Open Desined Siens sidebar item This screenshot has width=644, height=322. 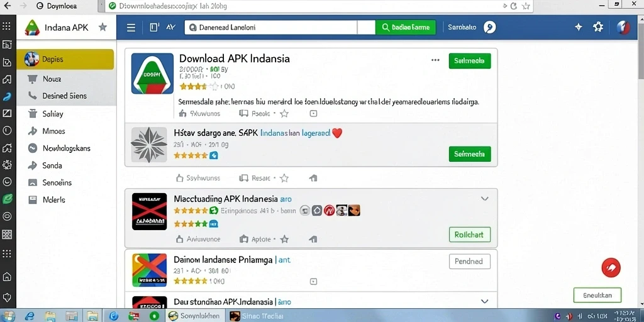click(x=66, y=96)
